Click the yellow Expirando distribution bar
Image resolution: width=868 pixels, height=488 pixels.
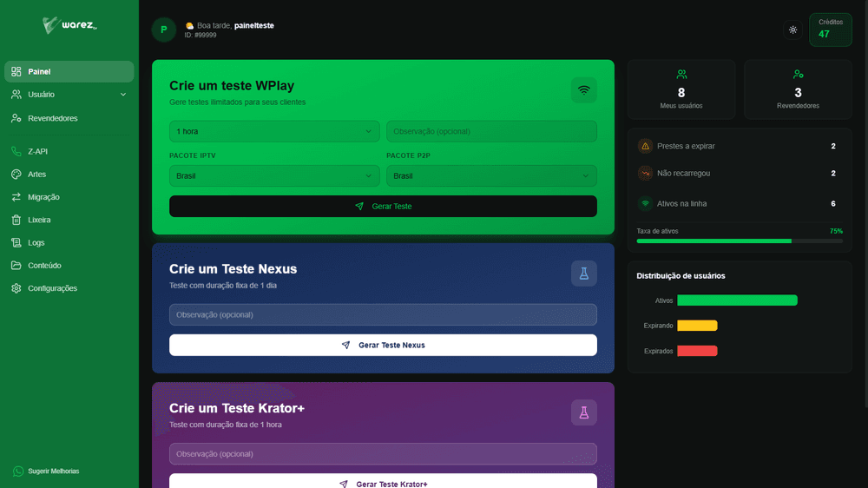[698, 326]
